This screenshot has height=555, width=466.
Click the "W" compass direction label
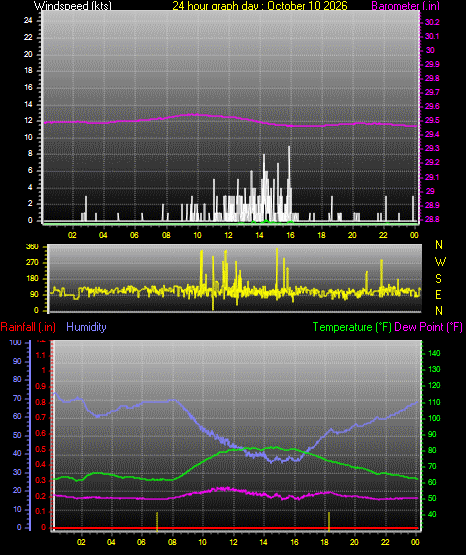440,262
